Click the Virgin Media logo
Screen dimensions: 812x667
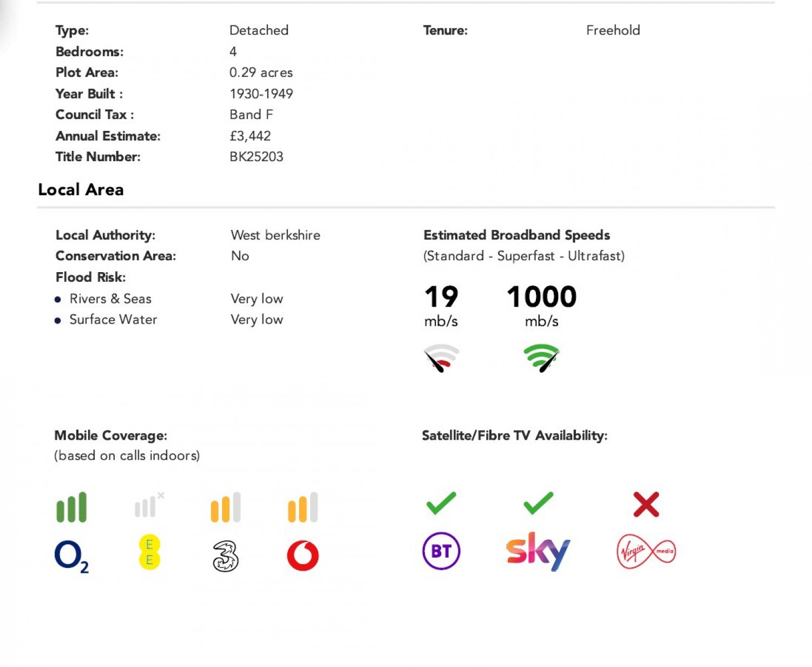click(x=646, y=552)
